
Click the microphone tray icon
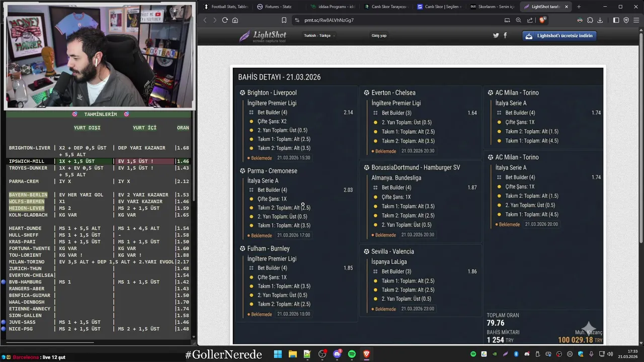pyautogui.click(x=591, y=354)
